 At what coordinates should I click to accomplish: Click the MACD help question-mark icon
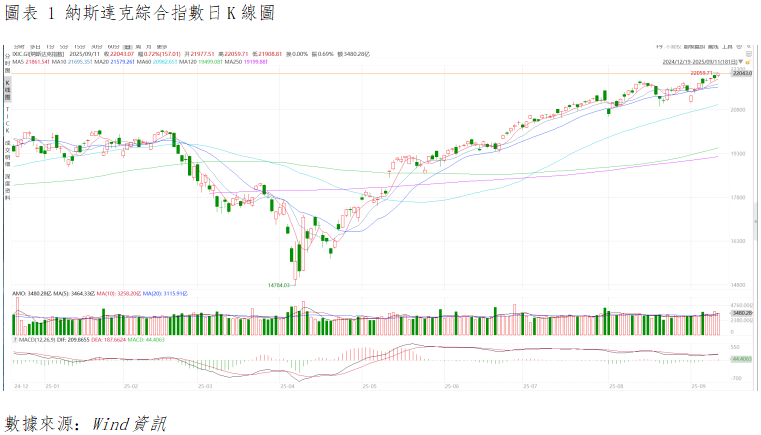(15, 340)
